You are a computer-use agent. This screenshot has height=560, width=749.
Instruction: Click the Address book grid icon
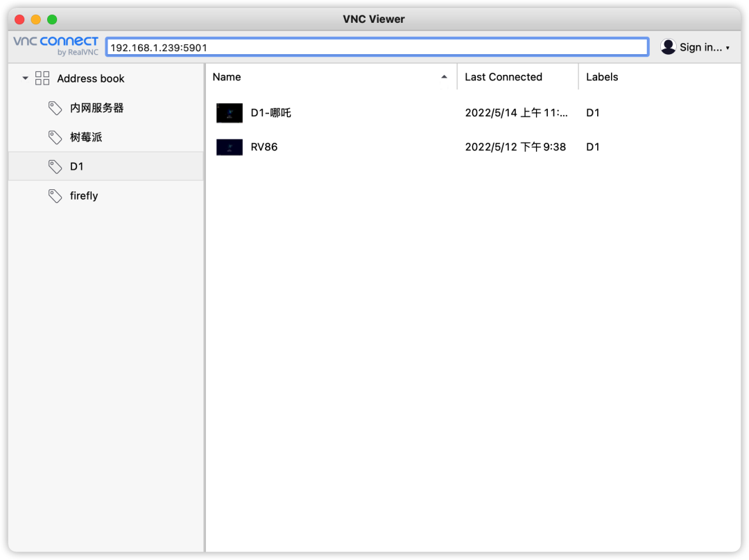[x=42, y=78]
